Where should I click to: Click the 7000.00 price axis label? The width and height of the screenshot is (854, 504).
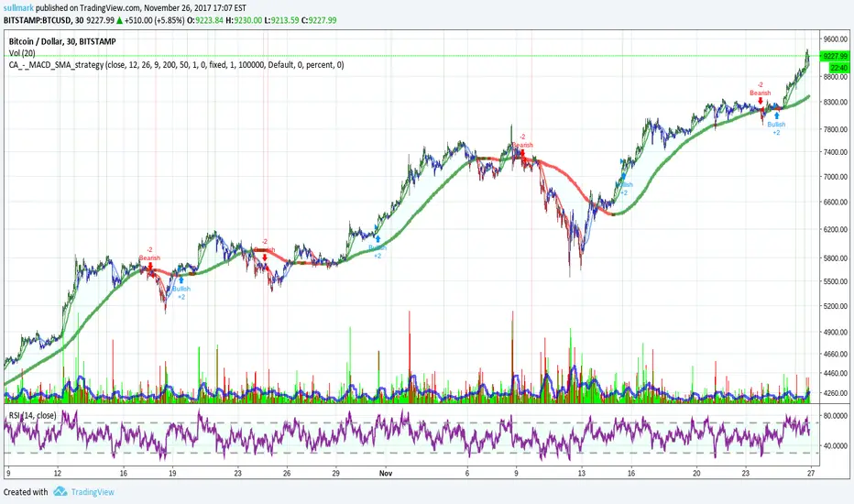coord(836,177)
